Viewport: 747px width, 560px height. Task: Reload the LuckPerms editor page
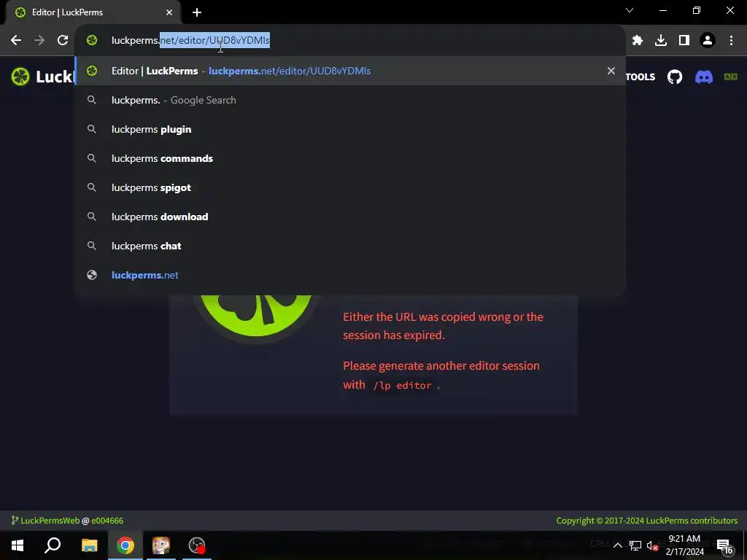click(63, 41)
